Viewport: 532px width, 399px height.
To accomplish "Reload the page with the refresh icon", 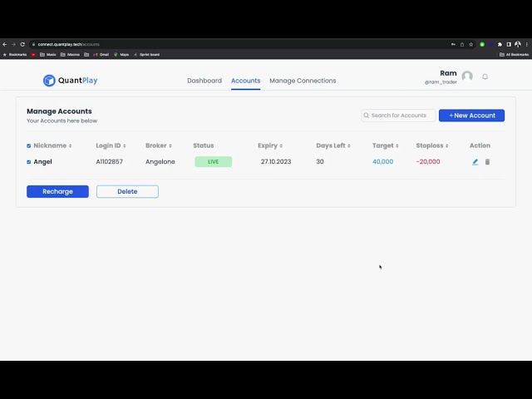I will point(22,44).
